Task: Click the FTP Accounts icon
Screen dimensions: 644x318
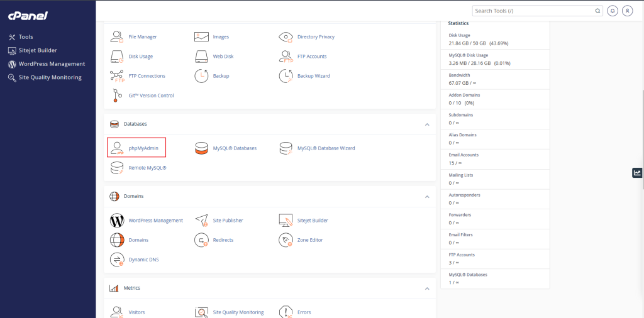Action: tap(286, 56)
